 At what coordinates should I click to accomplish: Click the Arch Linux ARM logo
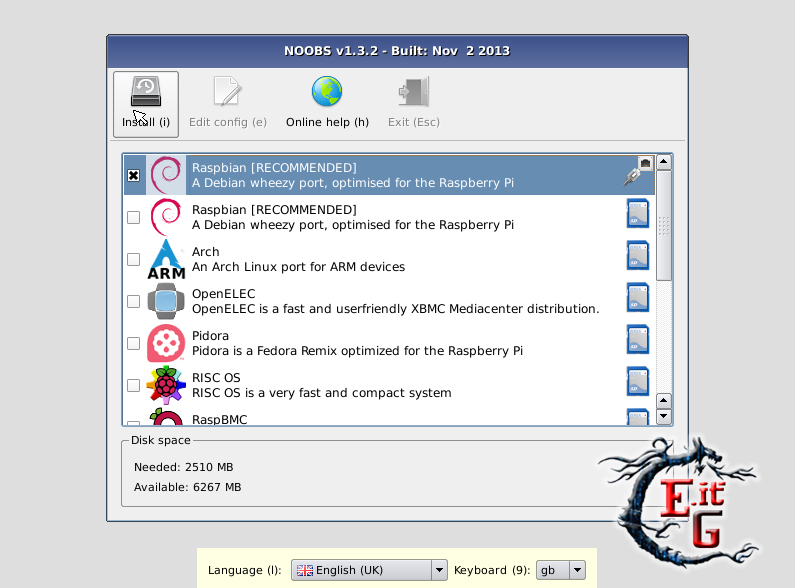pyautogui.click(x=166, y=260)
